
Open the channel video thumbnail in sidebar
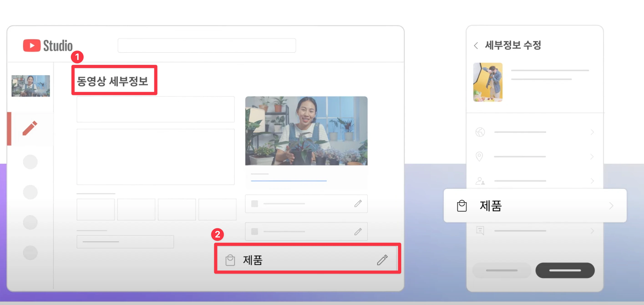click(x=30, y=86)
